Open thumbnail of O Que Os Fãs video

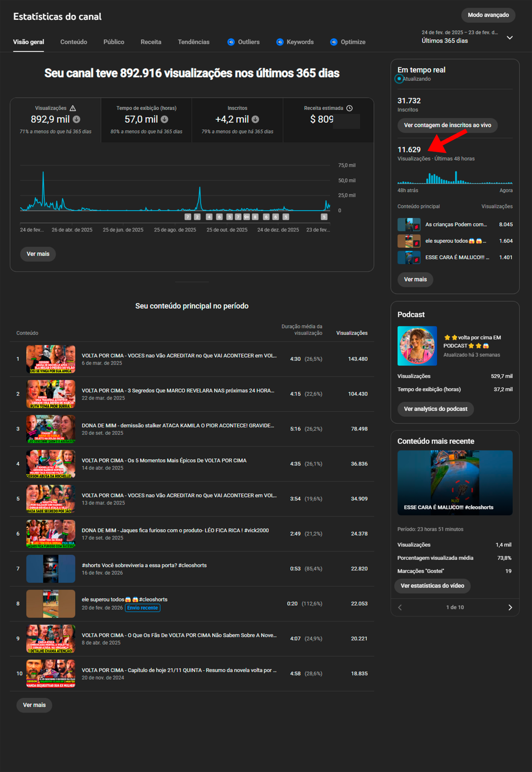point(51,639)
